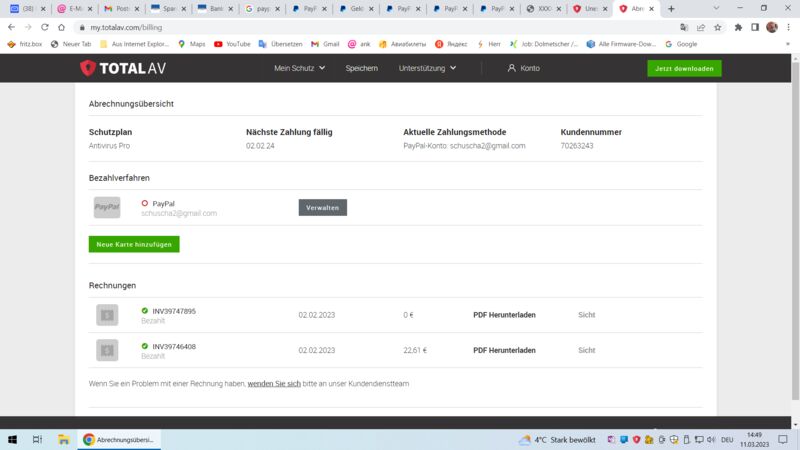Open Windows Start menu
800x450 pixels.
[x=12, y=439]
